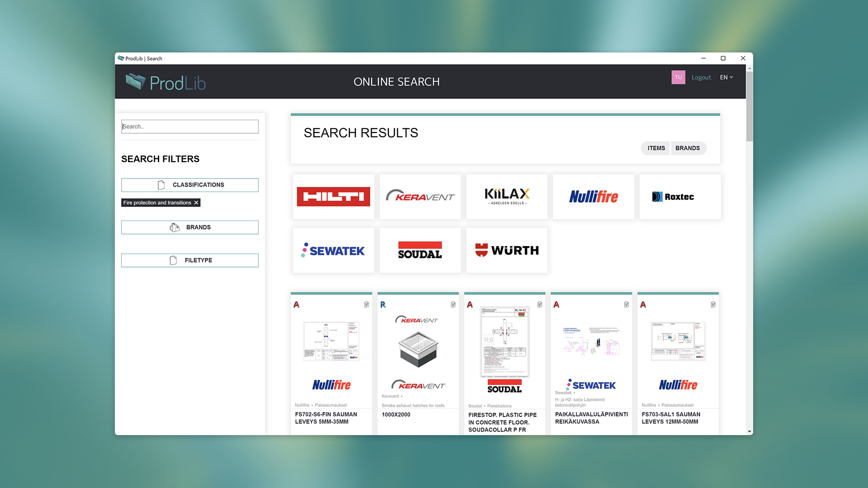Select the Soudal brand logo
868x488 pixels.
[x=420, y=250]
